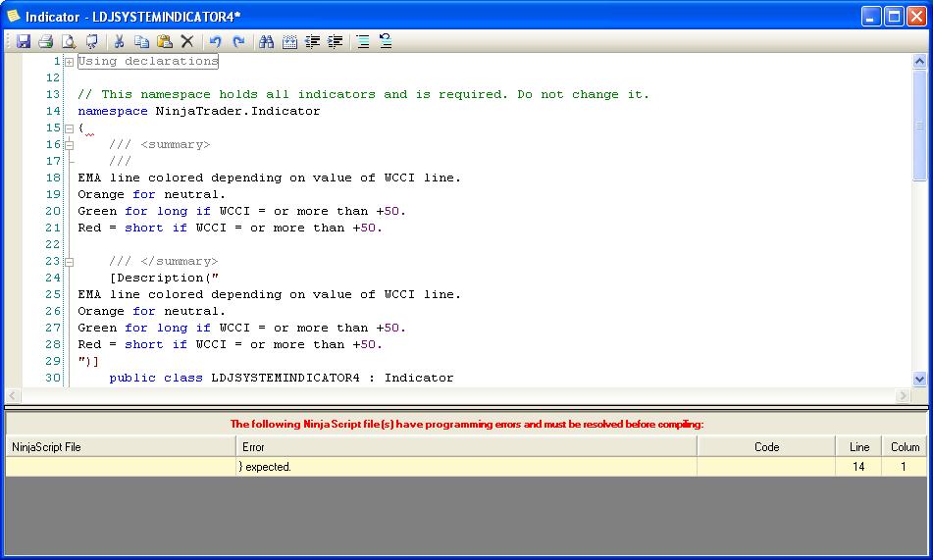
Task: Expand the collapsed Using declarations region
Action: click(x=69, y=62)
